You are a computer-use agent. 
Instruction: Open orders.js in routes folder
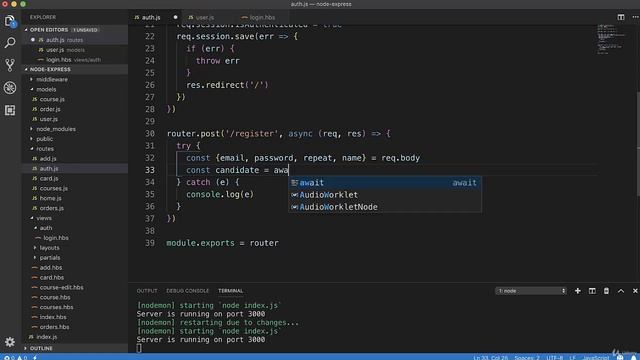pyautogui.click(x=52, y=208)
